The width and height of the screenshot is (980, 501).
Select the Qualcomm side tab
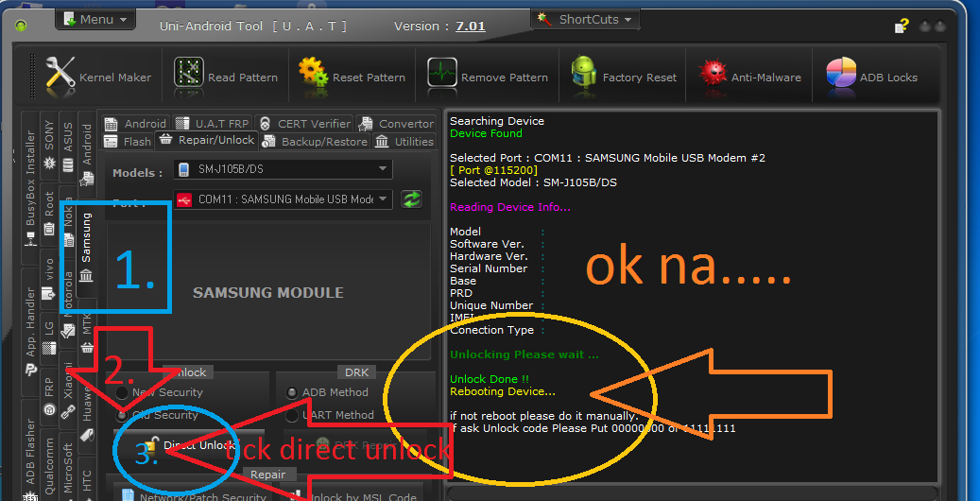[49, 465]
